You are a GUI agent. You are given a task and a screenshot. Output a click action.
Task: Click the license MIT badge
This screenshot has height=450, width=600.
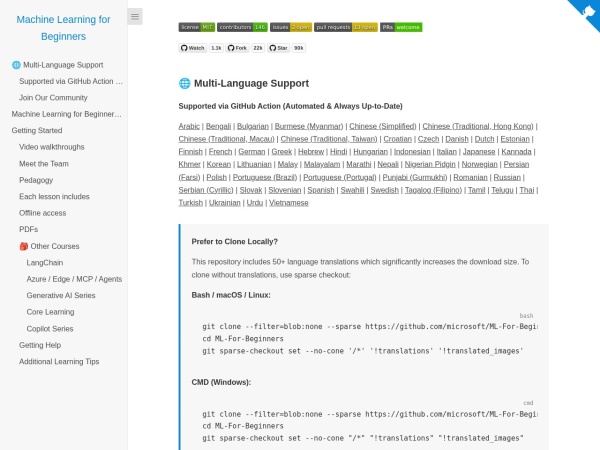(197, 27)
